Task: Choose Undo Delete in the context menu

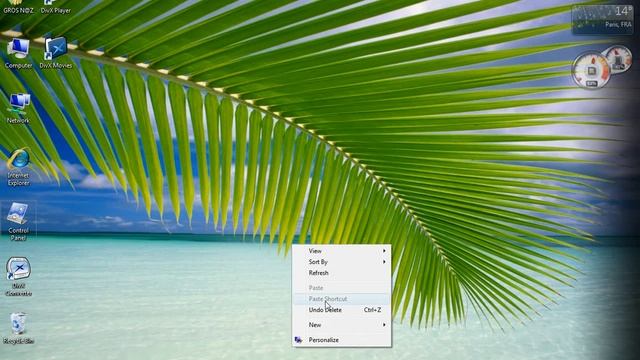Action: (x=342, y=310)
